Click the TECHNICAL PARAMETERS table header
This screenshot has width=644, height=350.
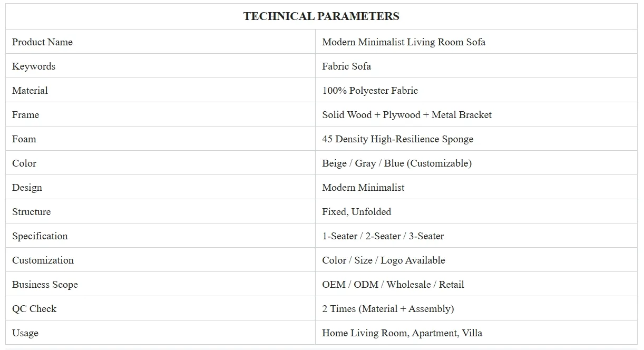click(321, 16)
